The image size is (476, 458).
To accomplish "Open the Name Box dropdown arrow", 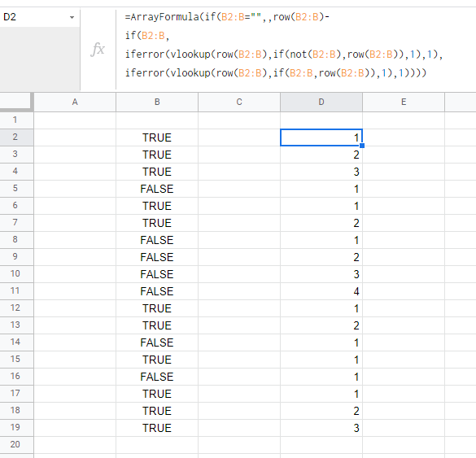I will pos(72,17).
